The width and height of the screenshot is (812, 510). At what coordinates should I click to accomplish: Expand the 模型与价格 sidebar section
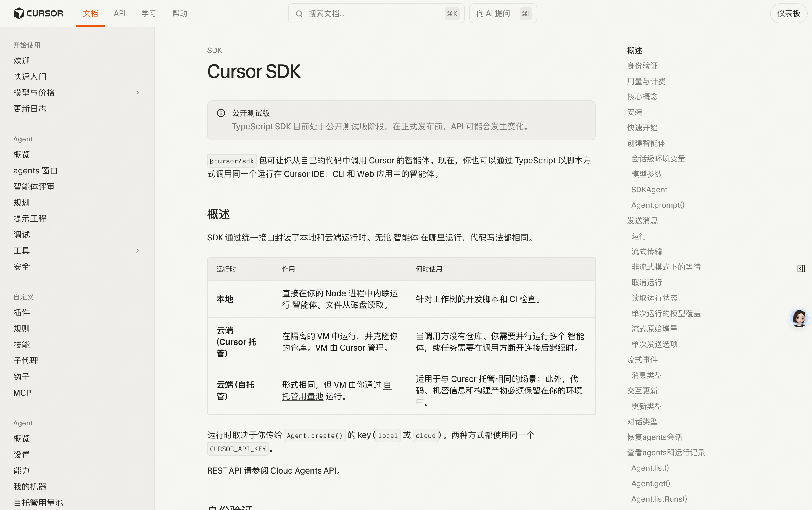(137, 93)
